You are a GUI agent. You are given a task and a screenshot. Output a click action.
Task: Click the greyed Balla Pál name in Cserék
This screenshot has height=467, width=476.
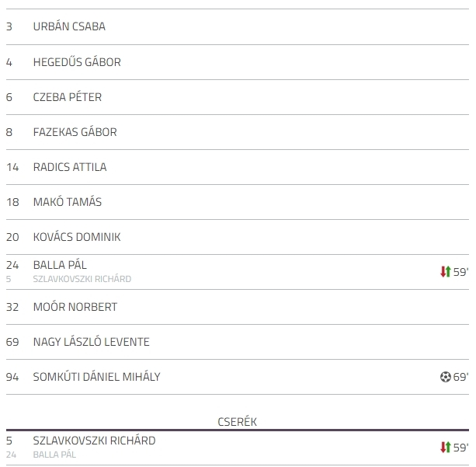(54, 455)
